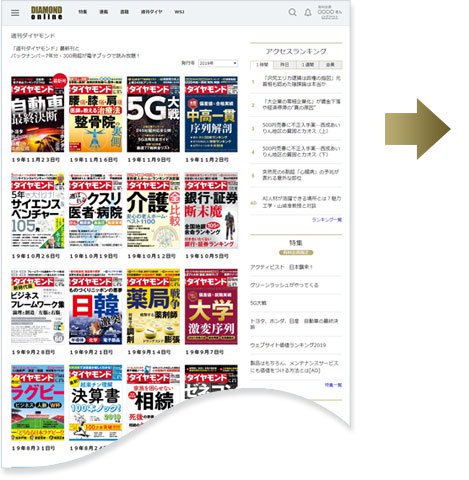Image resolution: width=469 pixels, height=480 pixels.
Task: Open the 5G大戦 cover issue
Action: tap(153, 114)
